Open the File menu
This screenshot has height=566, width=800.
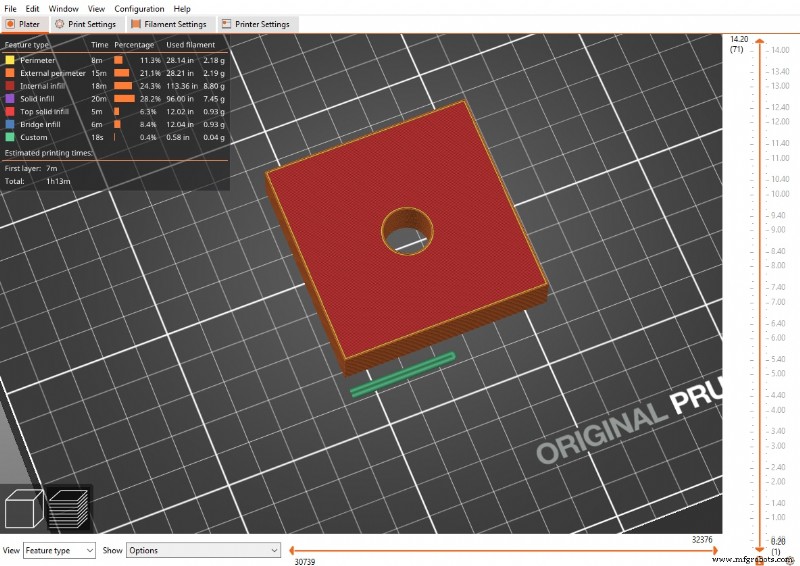pyautogui.click(x=10, y=9)
